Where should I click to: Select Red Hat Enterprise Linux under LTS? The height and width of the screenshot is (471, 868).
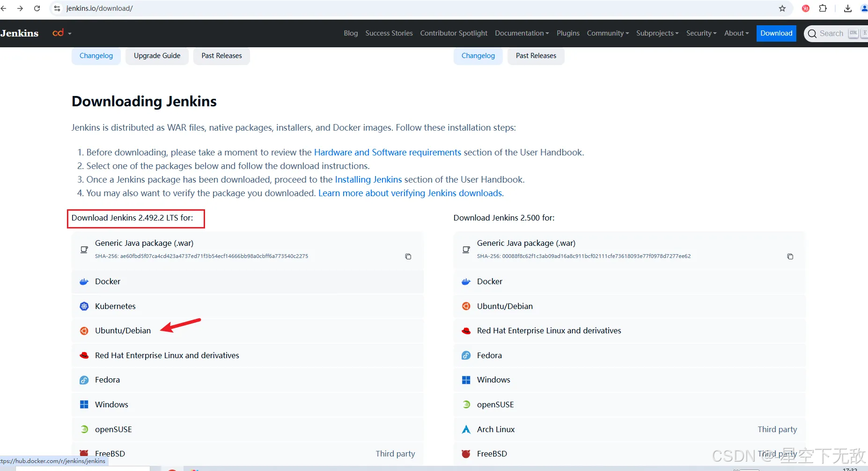tap(248, 355)
